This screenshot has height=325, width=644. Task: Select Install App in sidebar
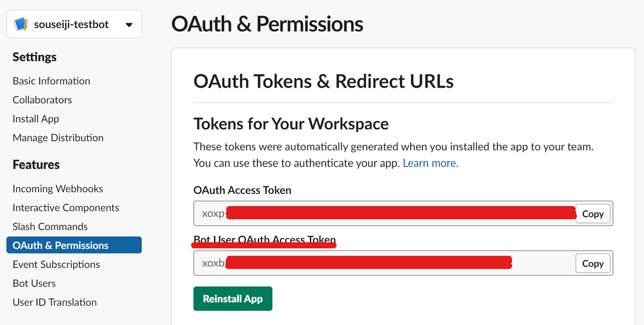point(36,119)
